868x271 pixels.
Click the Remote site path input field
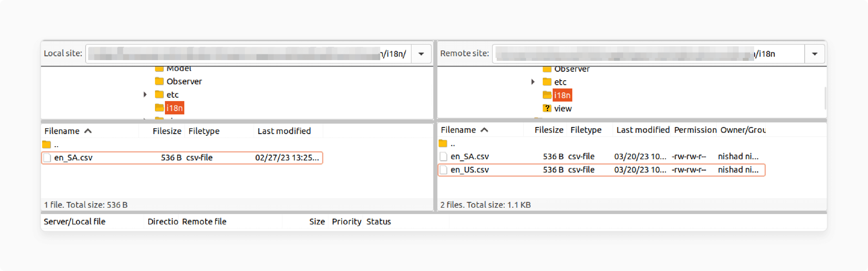649,54
